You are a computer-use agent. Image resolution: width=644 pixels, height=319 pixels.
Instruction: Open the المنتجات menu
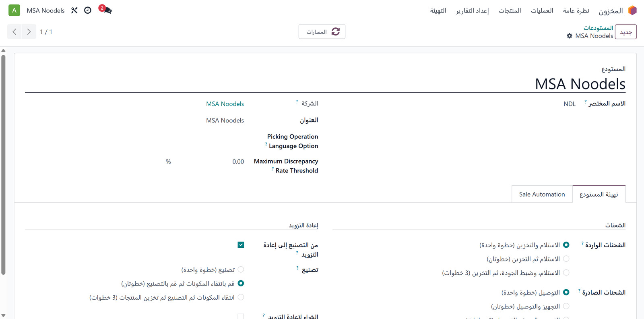click(x=510, y=10)
